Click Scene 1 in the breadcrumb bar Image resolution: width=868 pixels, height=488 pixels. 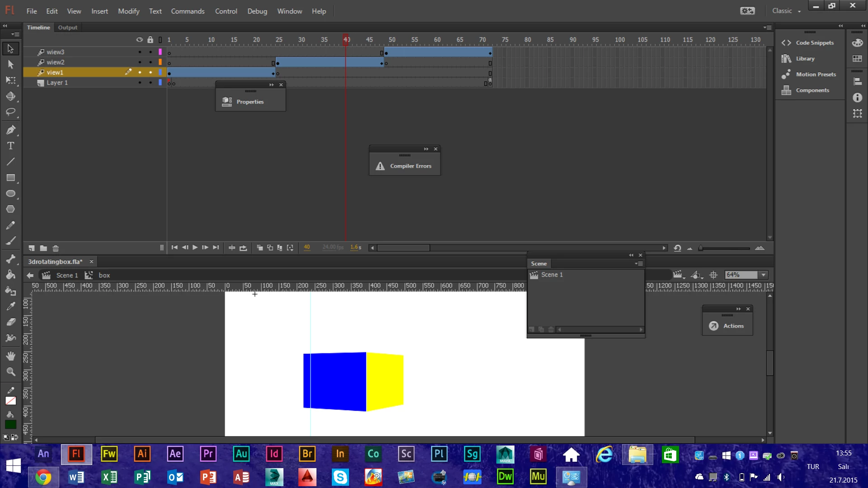pos(66,275)
